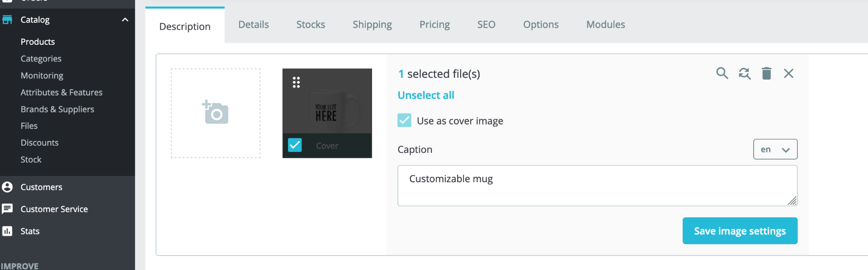This screenshot has width=868, height=270.
Task: Click the zoom magnifier icon for selected image
Action: coord(722,73)
